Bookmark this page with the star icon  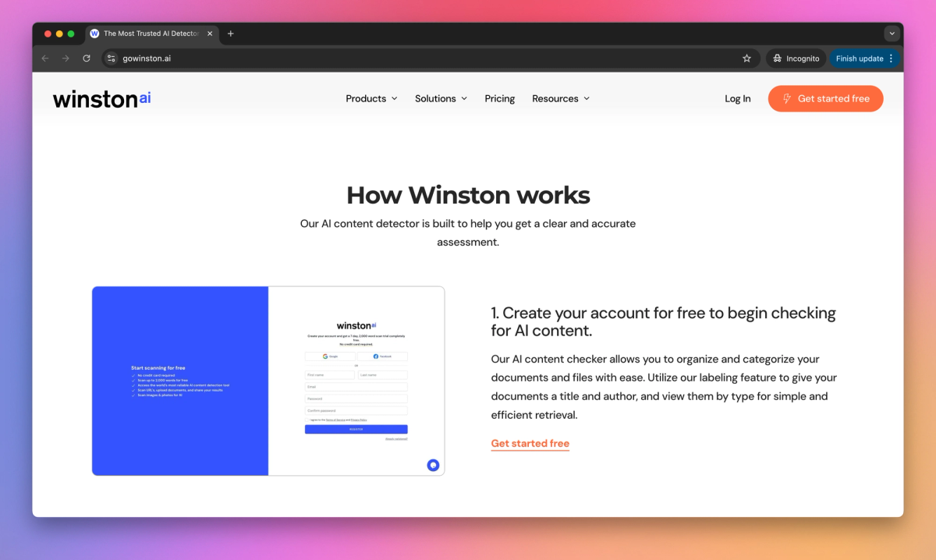click(746, 58)
